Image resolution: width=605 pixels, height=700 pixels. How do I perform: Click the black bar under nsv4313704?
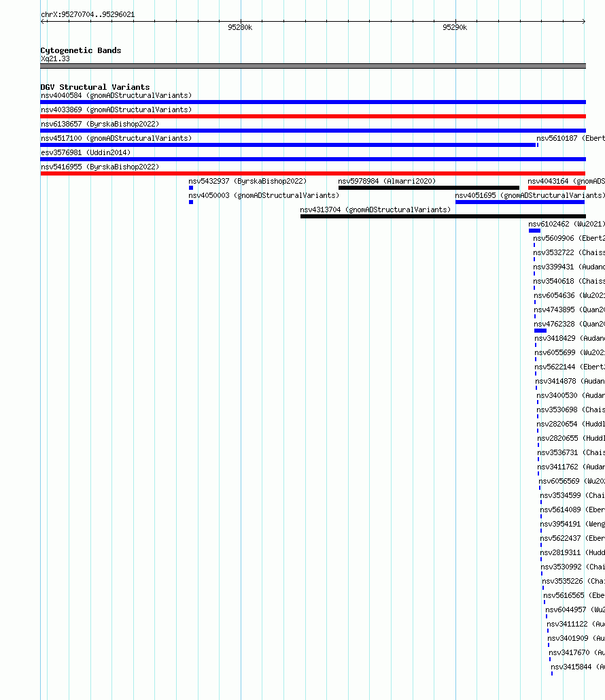click(443, 216)
